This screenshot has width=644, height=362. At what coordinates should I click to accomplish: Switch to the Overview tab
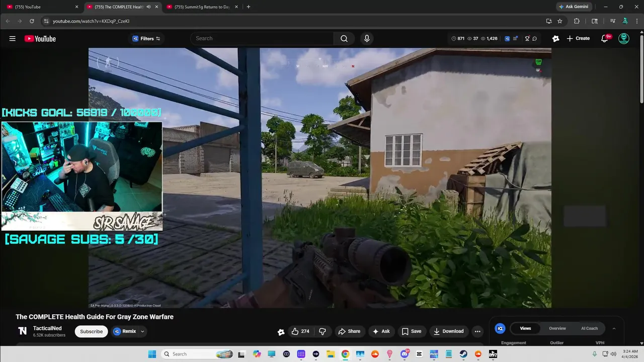[557, 328]
